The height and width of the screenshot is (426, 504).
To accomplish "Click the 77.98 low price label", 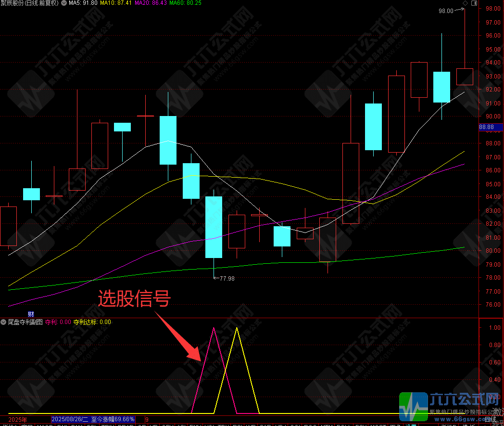I will 227,278.
